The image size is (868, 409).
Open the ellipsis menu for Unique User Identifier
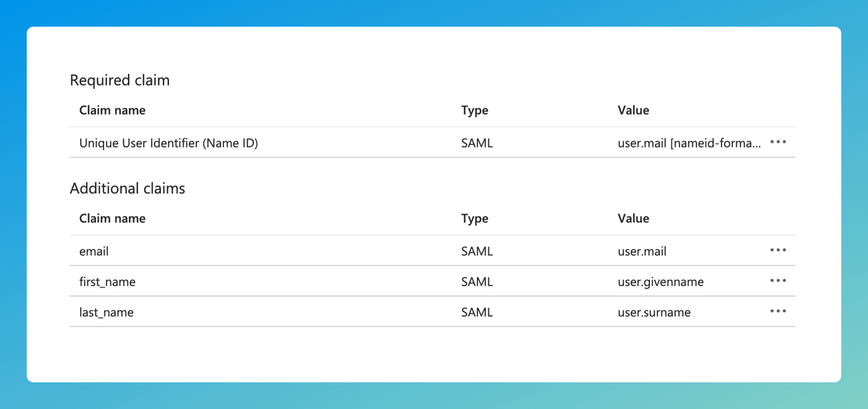(778, 142)
